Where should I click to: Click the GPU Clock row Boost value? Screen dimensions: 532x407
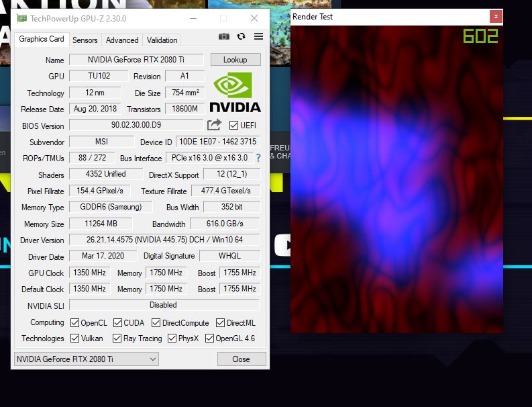pyautogui.click(x=240, y=273)
